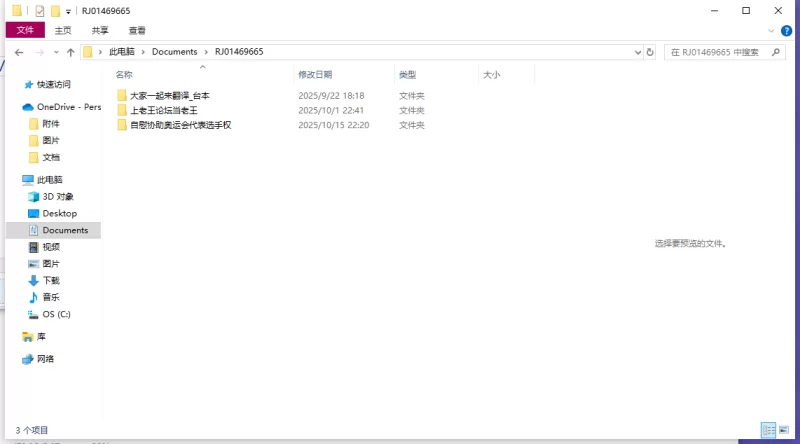This screenshot has height=444, width=800.
Task: Open the 下载 folder in sidebar
Action: 51,280
